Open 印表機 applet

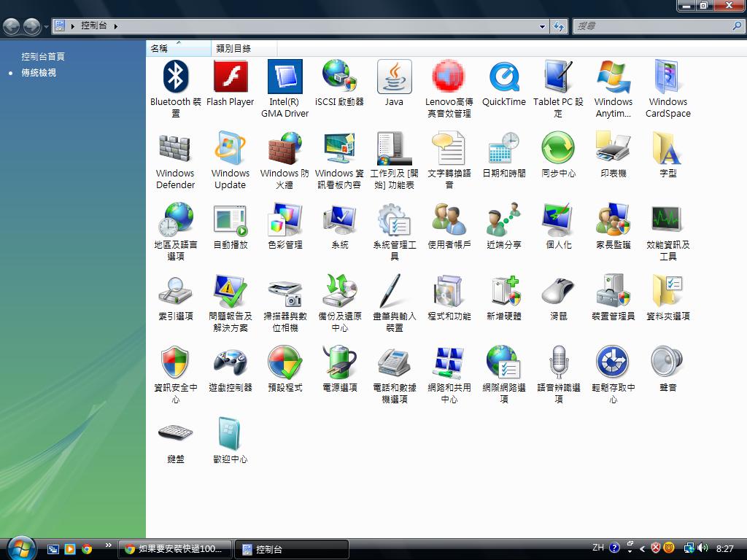pos(613,155)
